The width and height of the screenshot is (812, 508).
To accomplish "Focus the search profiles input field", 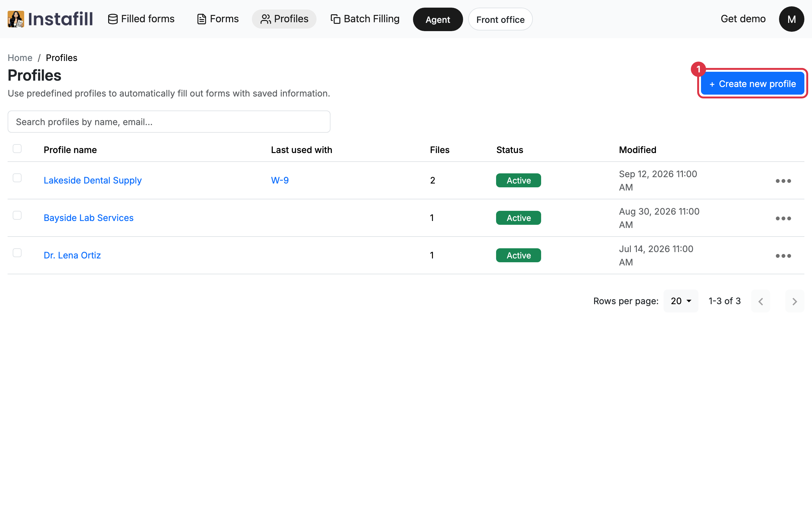I will [169, 122].
